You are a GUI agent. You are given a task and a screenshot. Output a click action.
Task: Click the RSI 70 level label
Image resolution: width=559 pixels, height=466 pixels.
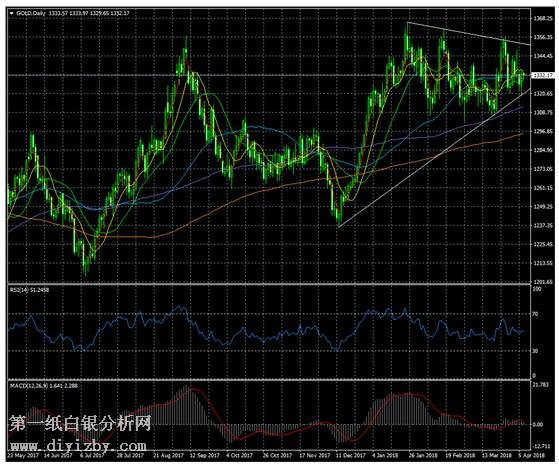coord(535,314)
